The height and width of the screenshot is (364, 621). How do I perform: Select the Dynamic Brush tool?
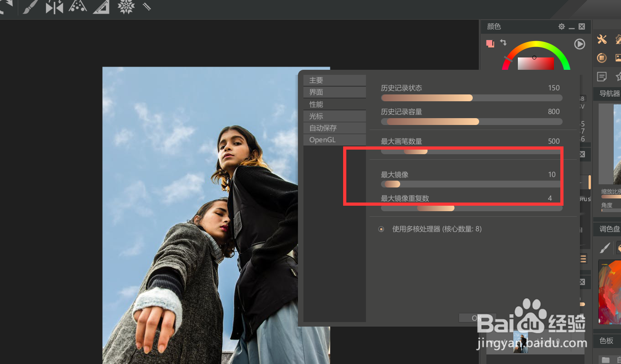78,7
